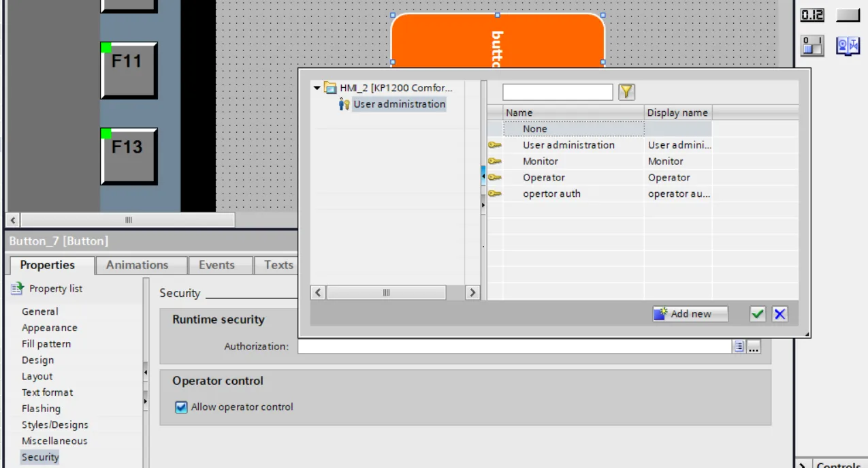Toggle Allow operator control checkbox

tap(181, 407)
